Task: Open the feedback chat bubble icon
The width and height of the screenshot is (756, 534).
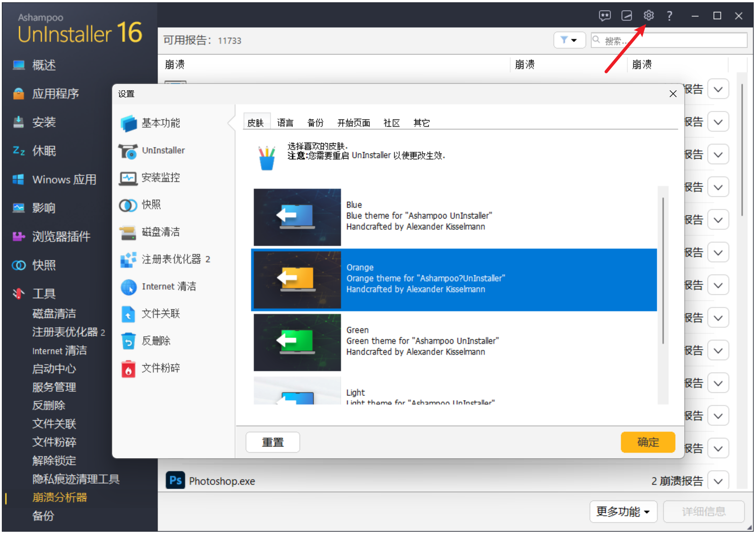Action: pos(605,16)
